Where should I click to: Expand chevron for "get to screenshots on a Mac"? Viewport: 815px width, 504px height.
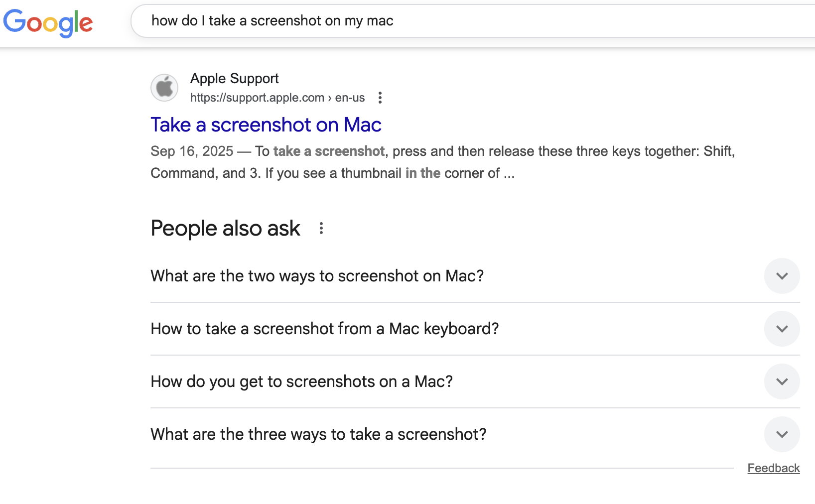(x=782, y=381)
